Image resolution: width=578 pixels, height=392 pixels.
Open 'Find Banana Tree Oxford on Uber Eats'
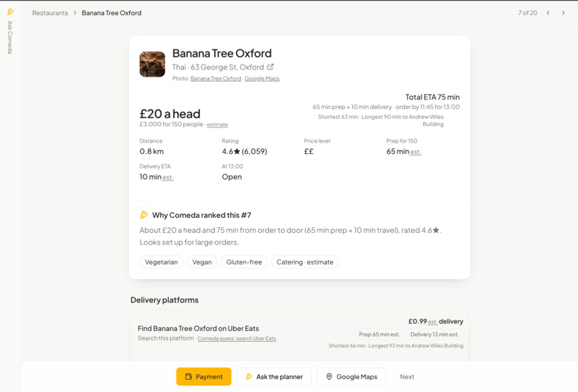coord(199,328)
